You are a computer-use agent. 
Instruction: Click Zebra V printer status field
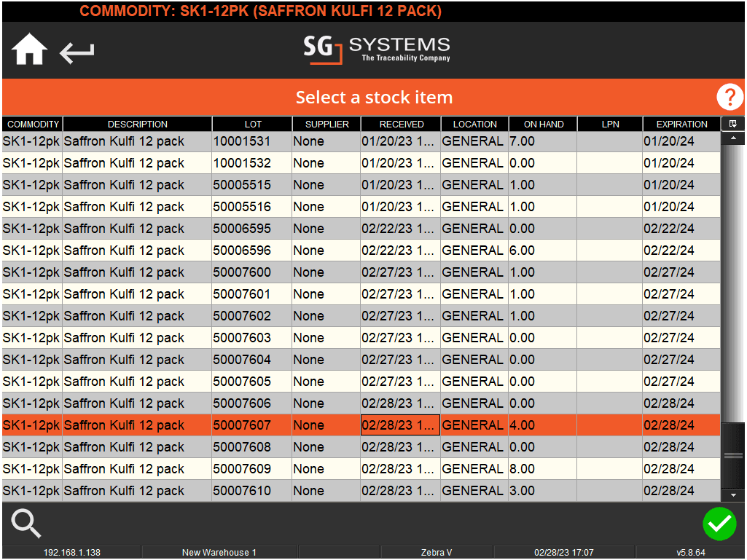(436, 553)
